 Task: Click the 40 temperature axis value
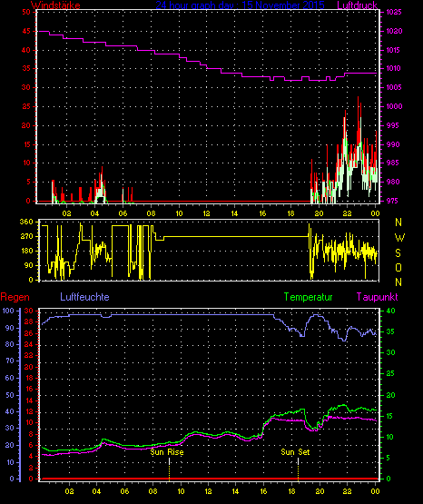click(x=390, y=311)
